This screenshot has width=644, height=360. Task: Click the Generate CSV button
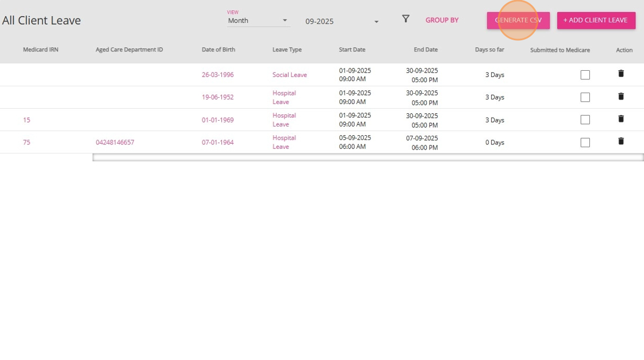[x=518, y=20]
